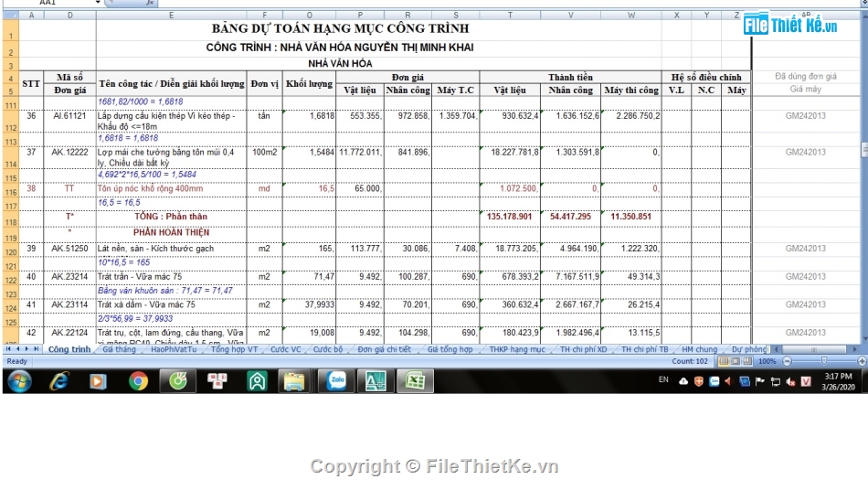
Task: Switch to Page Layout view
Action: [x=736, y=361]
